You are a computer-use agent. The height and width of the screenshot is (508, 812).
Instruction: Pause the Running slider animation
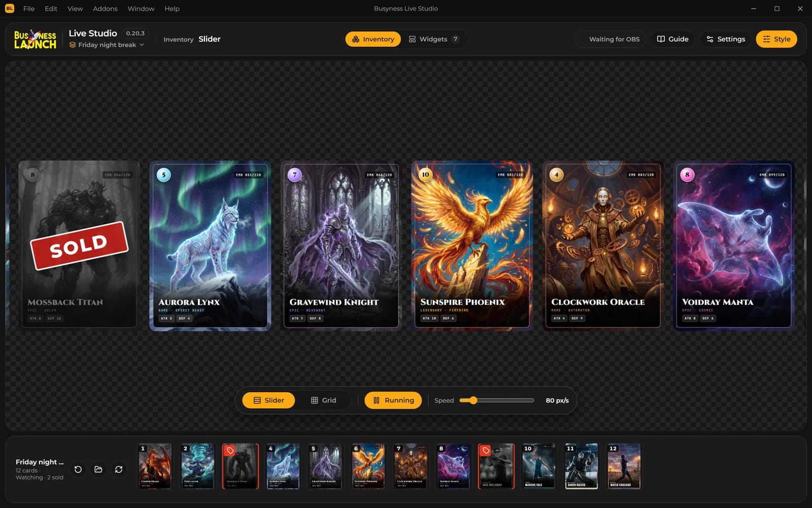pos(393,400)
